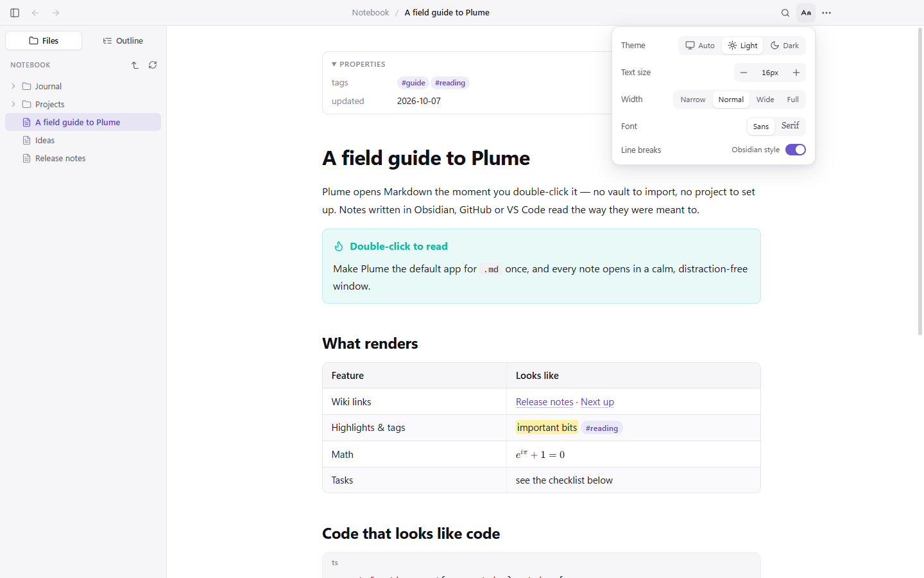
Task: Open the Ideas note
Action: click(83, 140)
